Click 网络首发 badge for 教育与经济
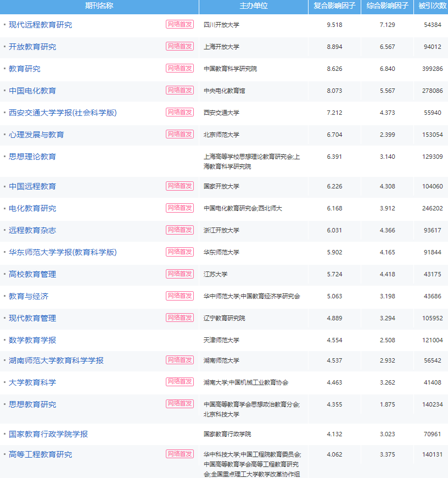The width and height of the screenshot is (448, 478). coord(180,296)
